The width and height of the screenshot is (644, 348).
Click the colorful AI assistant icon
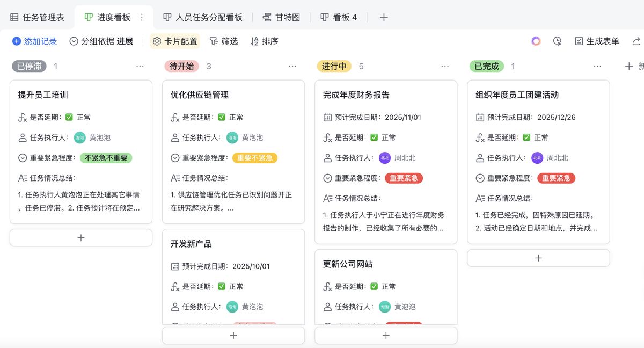coord(536,41)
